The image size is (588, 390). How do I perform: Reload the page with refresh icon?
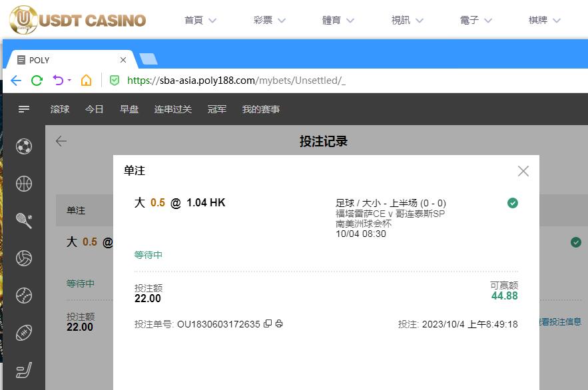pyautogui.click(x=37, y=80)
